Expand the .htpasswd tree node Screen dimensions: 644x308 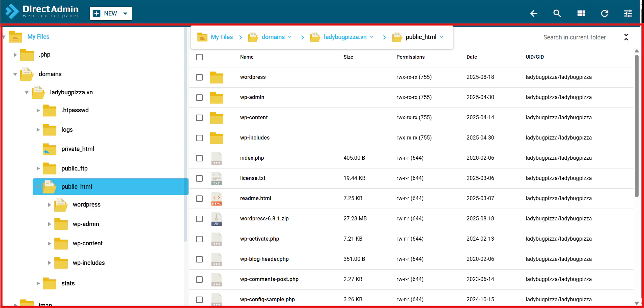(x=38, y=111)
